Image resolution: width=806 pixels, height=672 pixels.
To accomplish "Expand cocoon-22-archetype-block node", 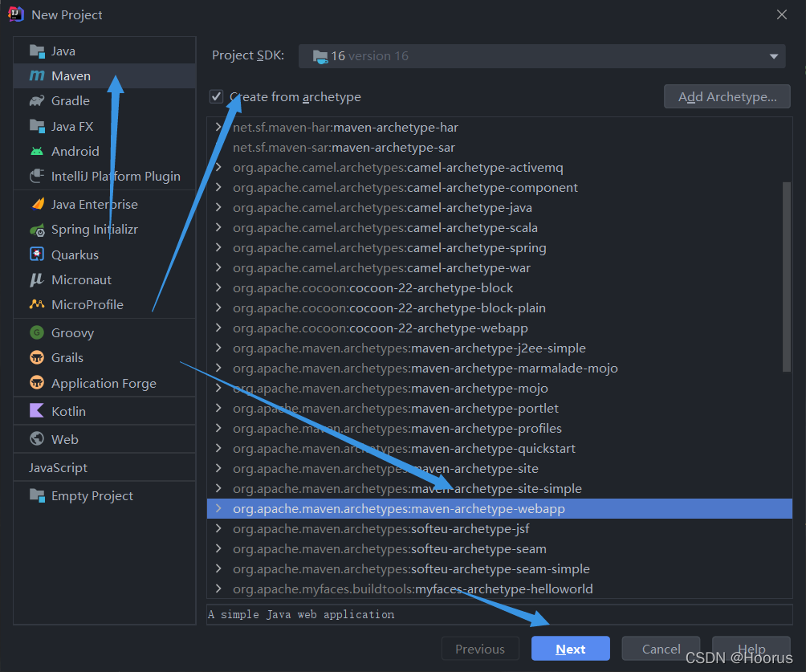I will pyautogui.click(x=218, y=287).
